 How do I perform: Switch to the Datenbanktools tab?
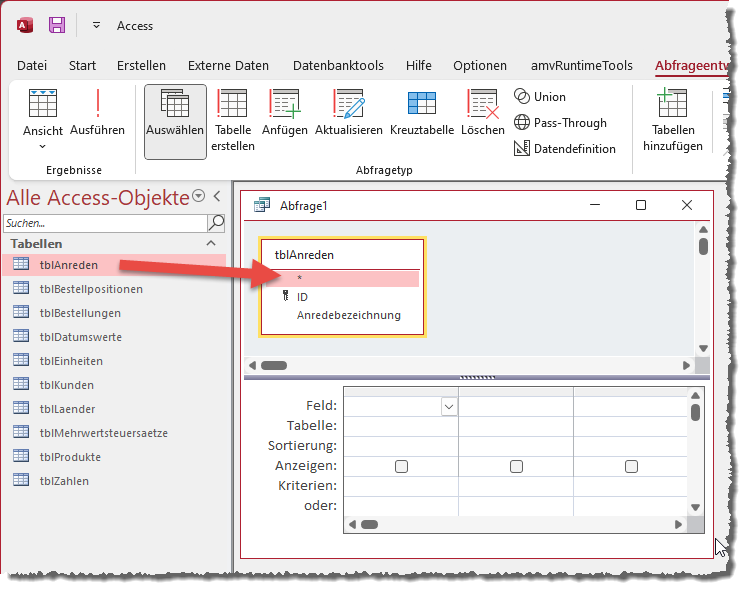337,66
